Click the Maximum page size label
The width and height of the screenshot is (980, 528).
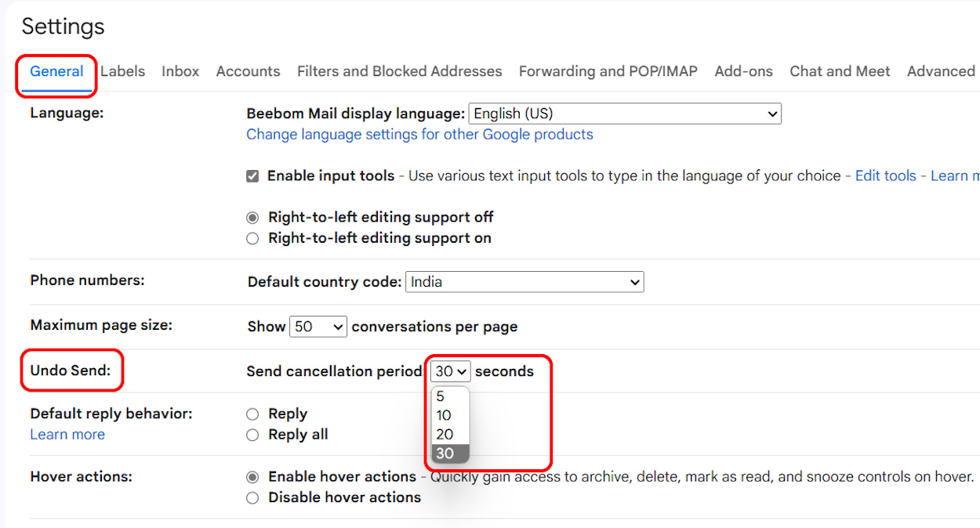[101, 324]
